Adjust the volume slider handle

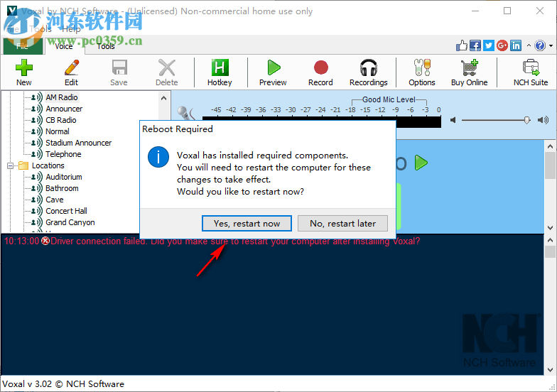[x=527, y=121]
